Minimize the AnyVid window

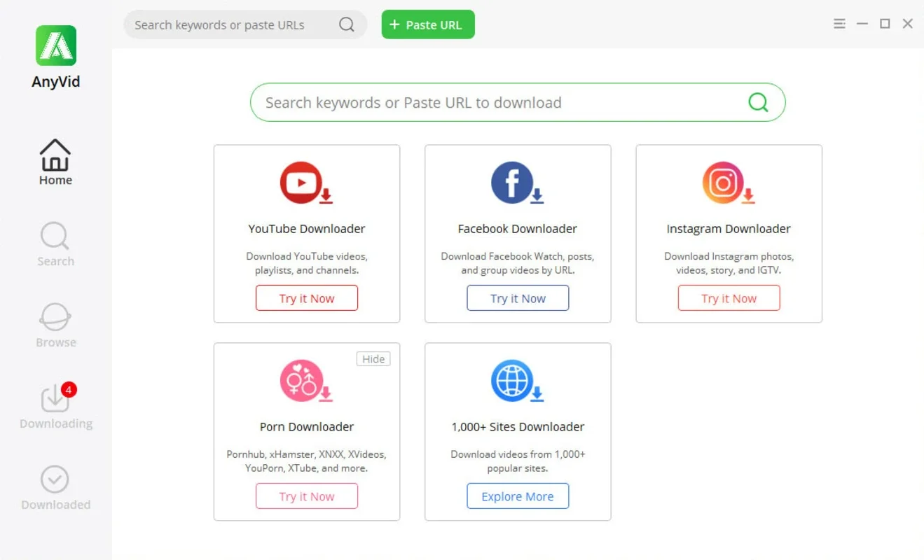(862, 24)
